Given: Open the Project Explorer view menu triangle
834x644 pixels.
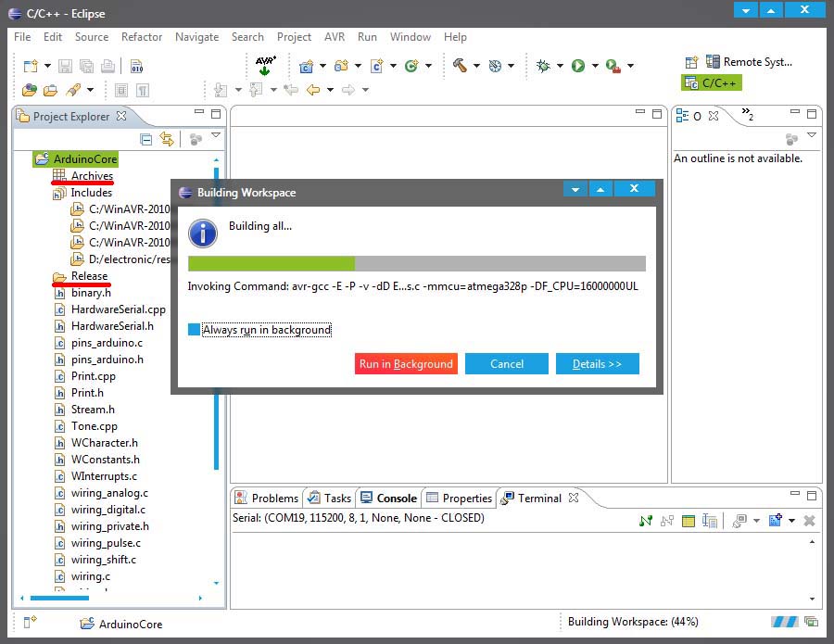Looking at the screenshot, I should click(216, 135).
